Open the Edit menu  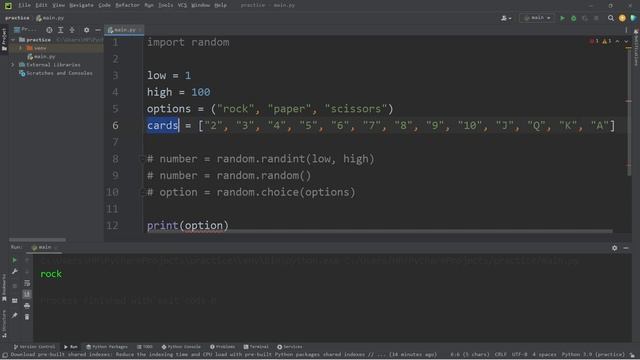click(41, 5)
